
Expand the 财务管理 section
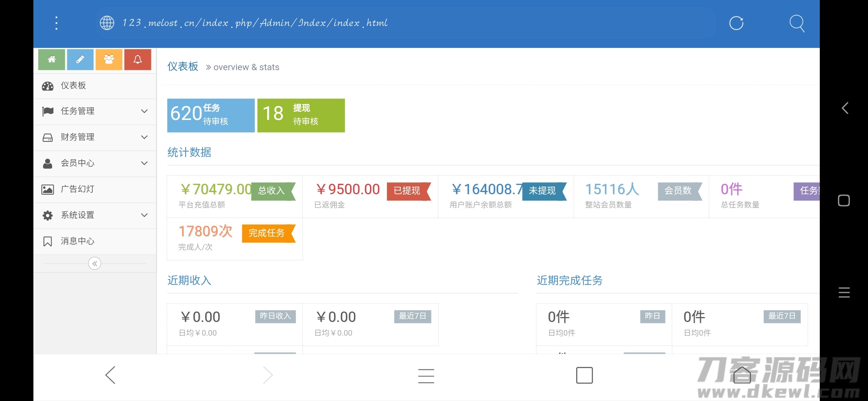pyautogui.click(x=144, y=137)
